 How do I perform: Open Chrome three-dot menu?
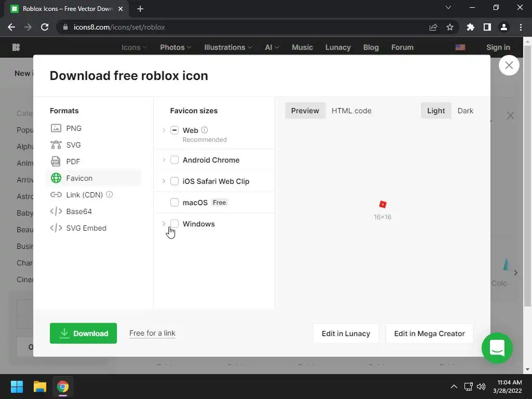pyautogui.click(x=521, y=27)
